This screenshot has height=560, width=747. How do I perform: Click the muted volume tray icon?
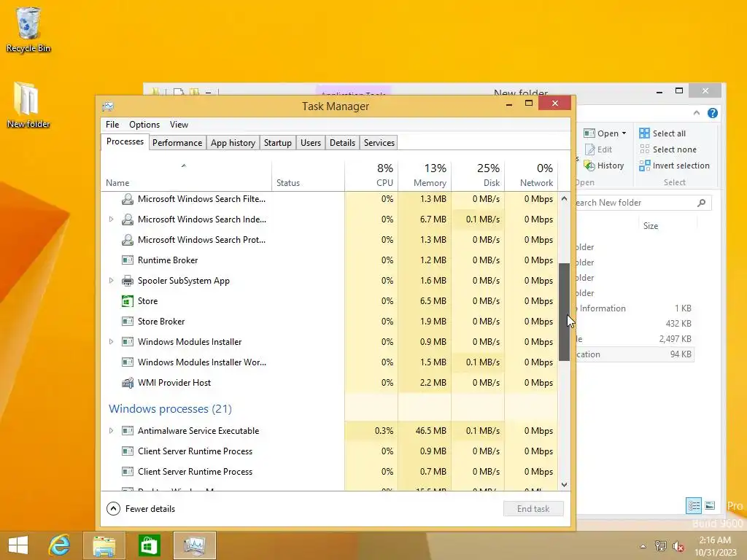pyautogui.click(x=678, y=546)
